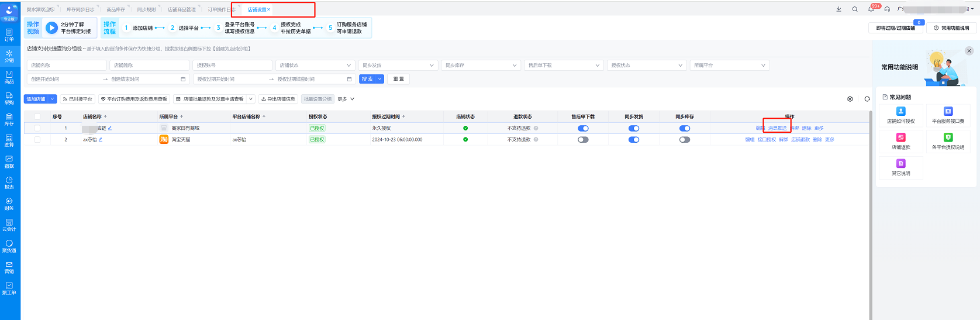Screen dimensions: 980x320
Task: Click the notification bell with 99+ badge
Action: point(871,9)
